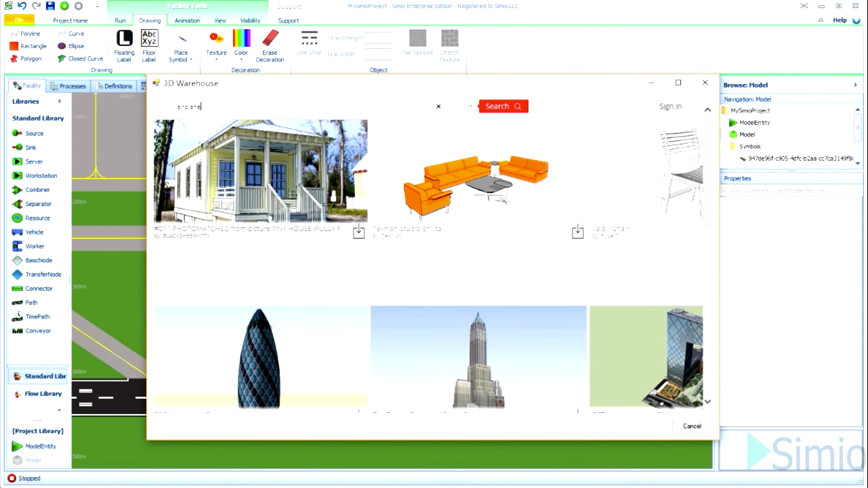Select the TransferNode object

[43, 274]
